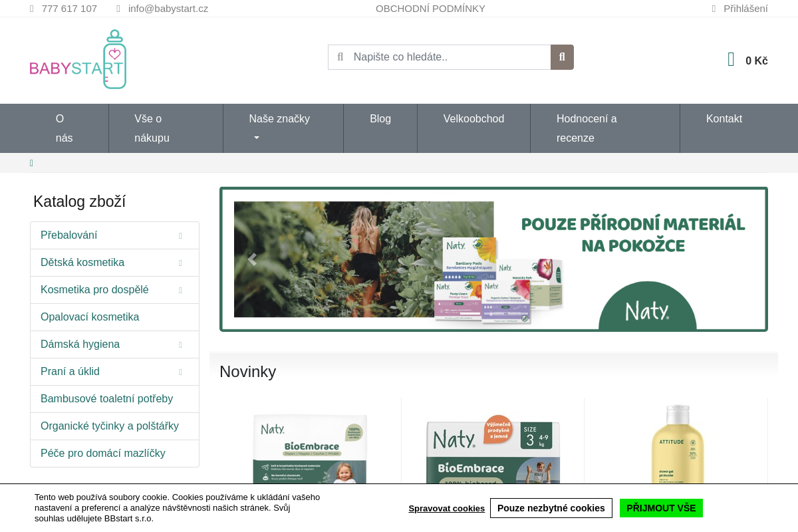Click the search magnifying glass button
The width and height of the screenshot is (798, 532).
562,57
